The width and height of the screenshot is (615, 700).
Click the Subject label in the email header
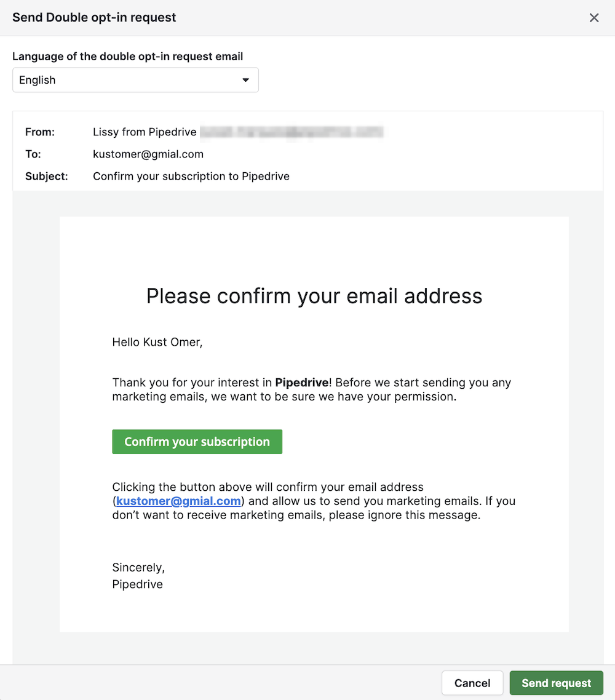[x=47, y=177]
